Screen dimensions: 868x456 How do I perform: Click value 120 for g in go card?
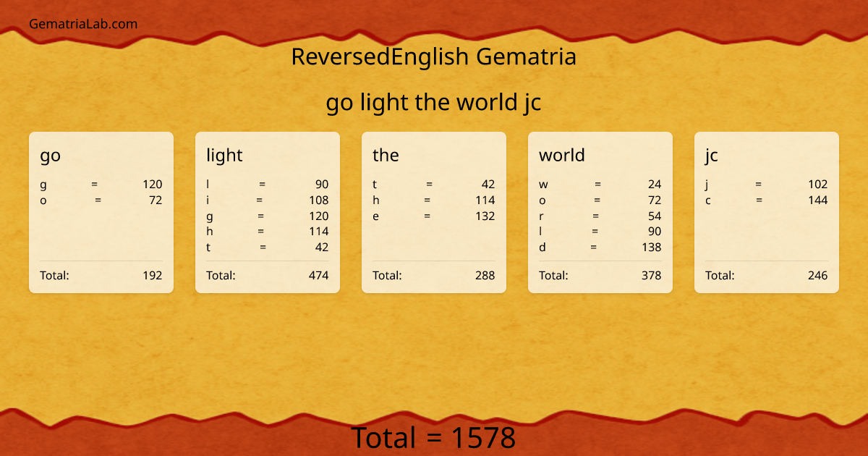click(x=153, y=184)
